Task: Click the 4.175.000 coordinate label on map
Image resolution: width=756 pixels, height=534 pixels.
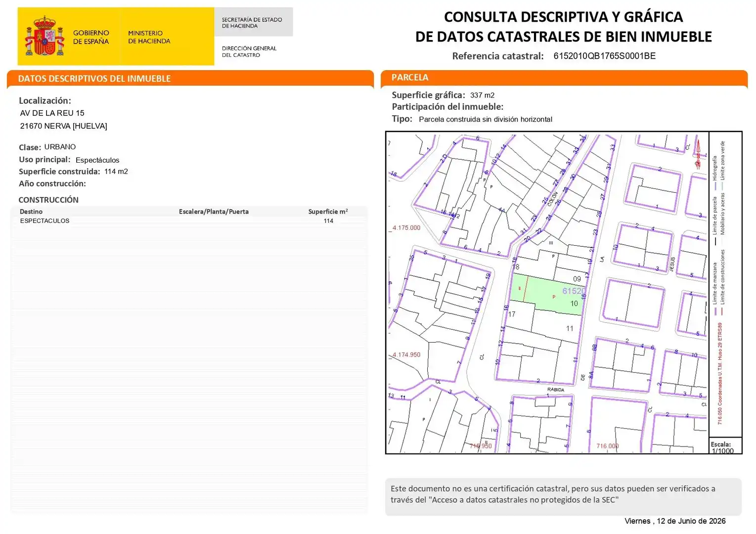Action: (x=406, y=228)
